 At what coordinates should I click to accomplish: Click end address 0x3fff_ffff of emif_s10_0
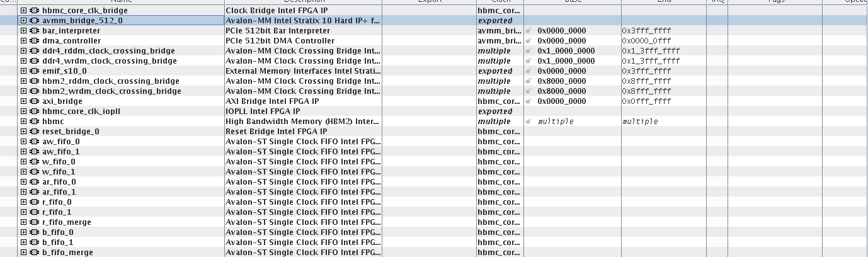(x=646, y=71)
